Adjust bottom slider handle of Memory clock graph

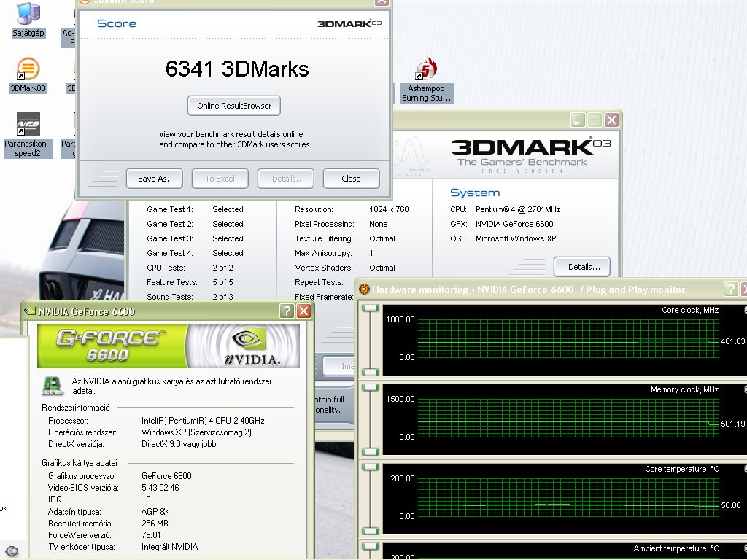[370, 451]
